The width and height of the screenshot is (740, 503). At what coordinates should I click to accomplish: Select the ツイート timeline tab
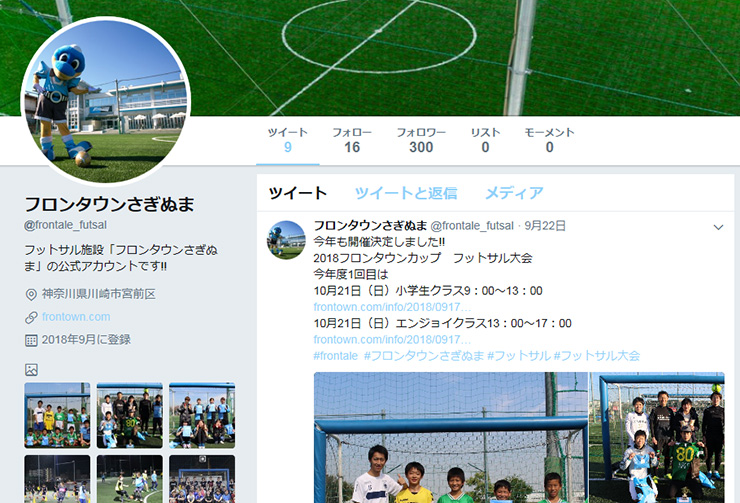click(x=298, y=193)
